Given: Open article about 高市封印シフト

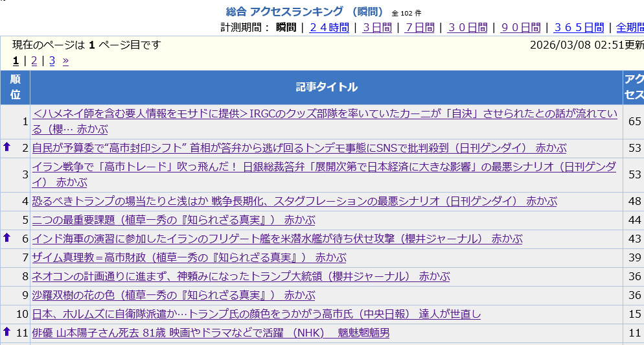Looking at the screenshot, I should [299, 148].
